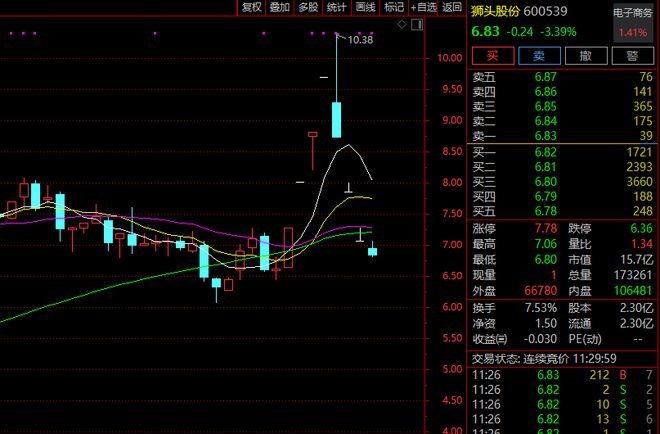This screenshot has width=660, height=434.
Task: Click the tall candlestick peaking at 10.38
Action: tap(336, 120)
